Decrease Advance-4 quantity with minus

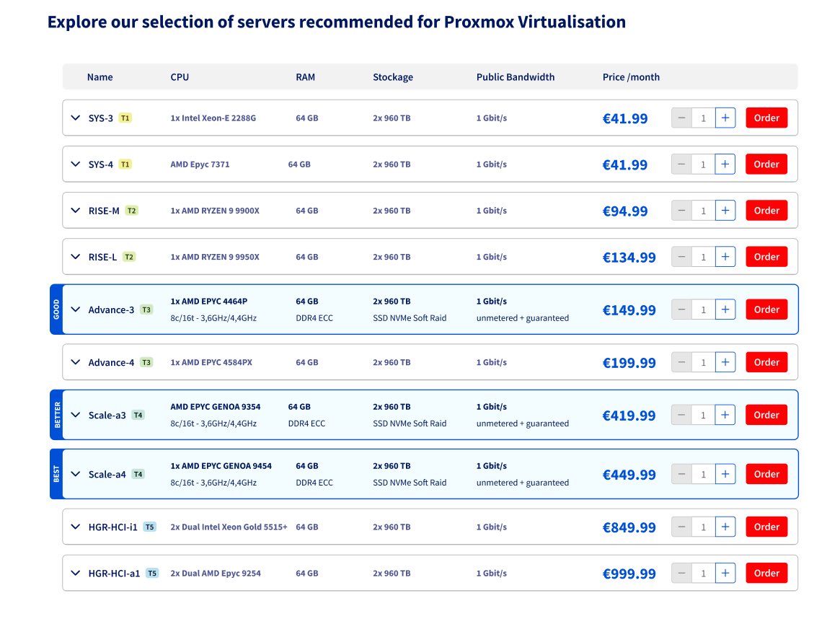coord(681,362)
